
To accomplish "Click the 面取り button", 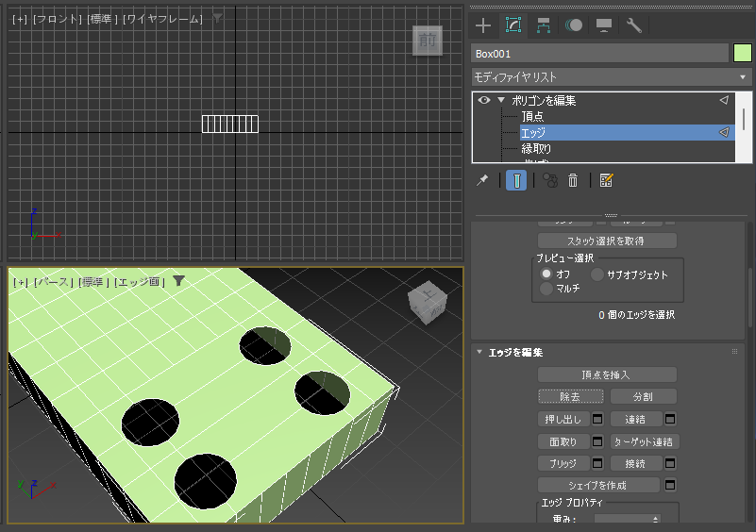I will [563, 441].
